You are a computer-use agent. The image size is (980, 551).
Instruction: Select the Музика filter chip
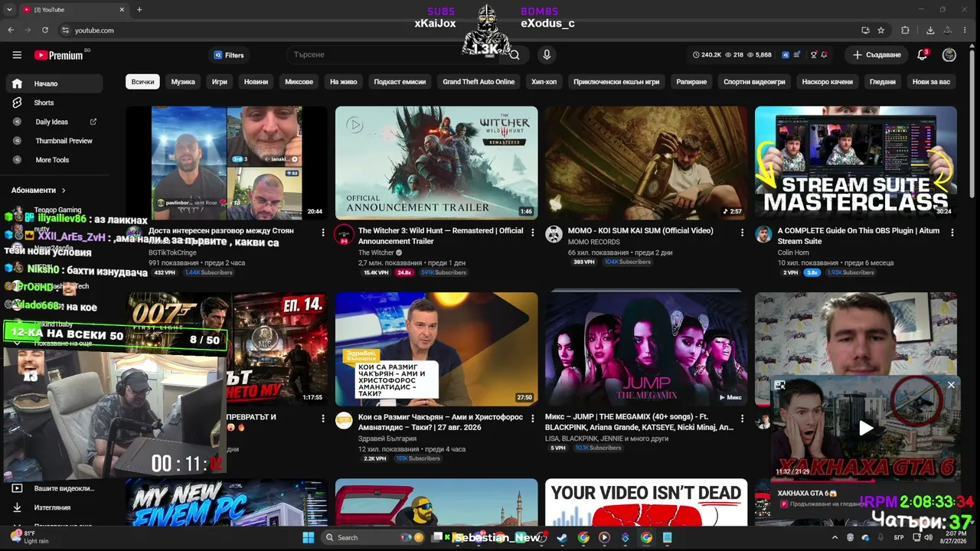point(183,82)
